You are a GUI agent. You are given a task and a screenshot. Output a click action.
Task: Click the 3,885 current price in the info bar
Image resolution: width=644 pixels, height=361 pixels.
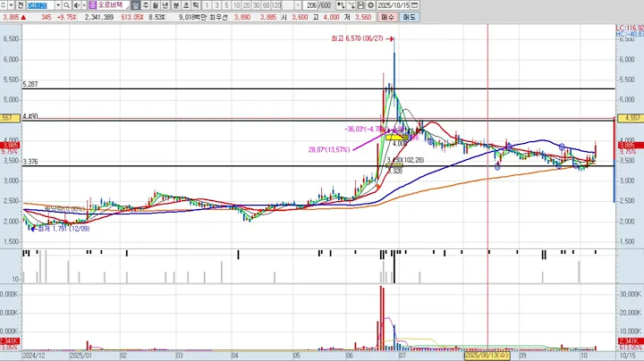point(11,17)
